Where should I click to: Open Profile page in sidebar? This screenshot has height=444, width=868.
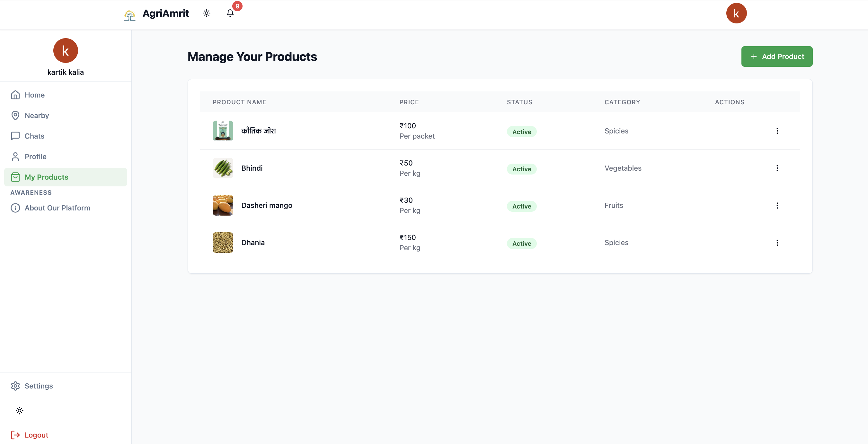(x=35, y=157)
